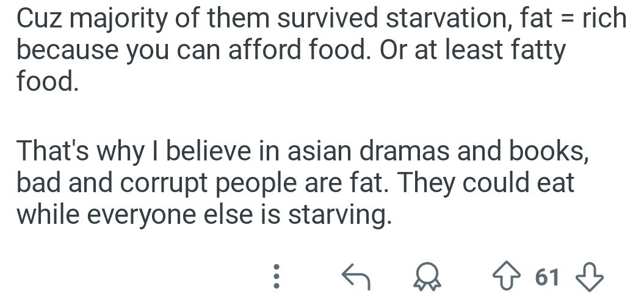Screen dimensions: 644x294
Task: Click the word "food." on the third line
Action: tap(48, 81)
